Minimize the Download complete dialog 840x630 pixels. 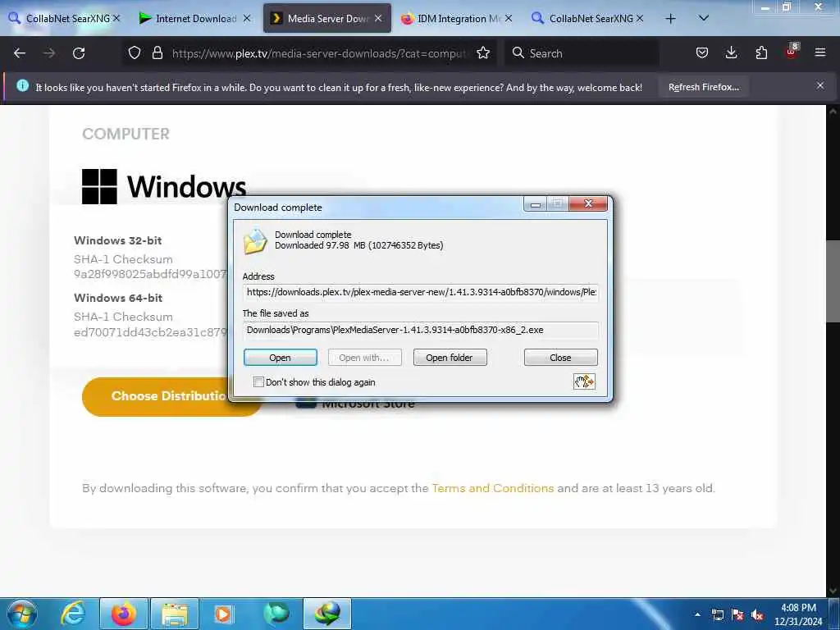click(535, 204)
